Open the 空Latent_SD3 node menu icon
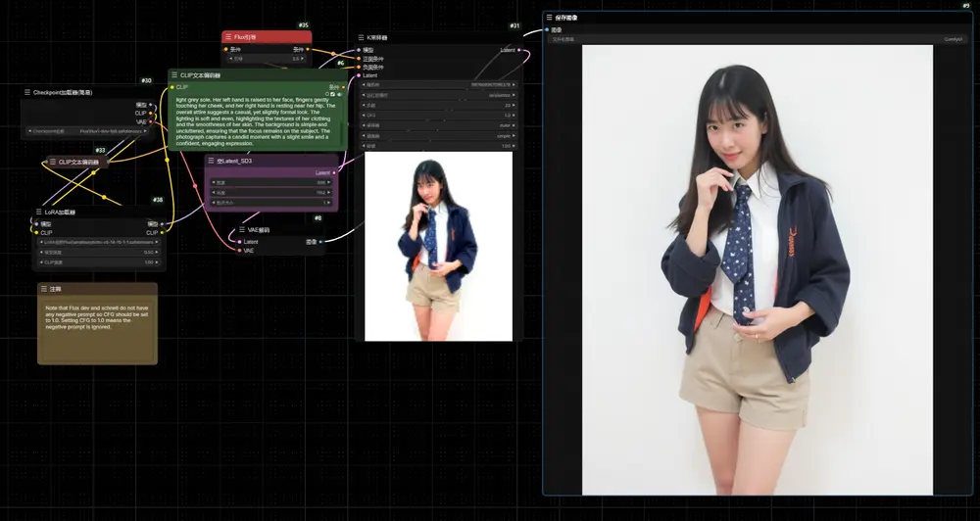The image size is (980, 521). coord(212,161)
